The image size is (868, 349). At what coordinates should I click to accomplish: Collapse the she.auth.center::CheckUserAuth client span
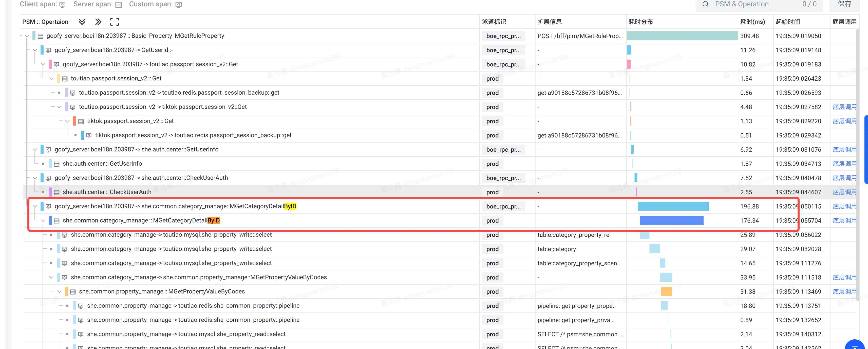coord(35,178)
